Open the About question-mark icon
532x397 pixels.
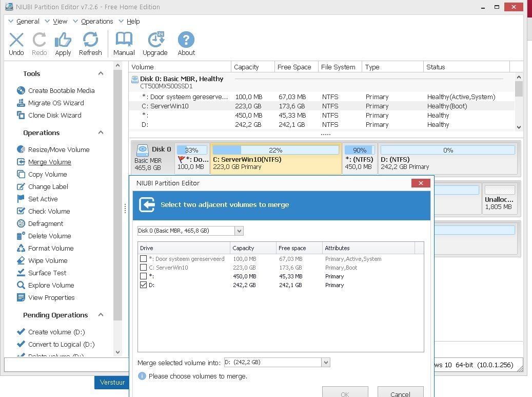click(x=186, y=40)
